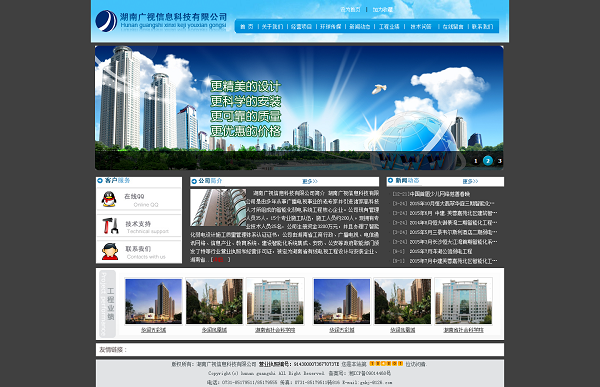Click the second project thumbnail with trees

click(x=214, y=301)
